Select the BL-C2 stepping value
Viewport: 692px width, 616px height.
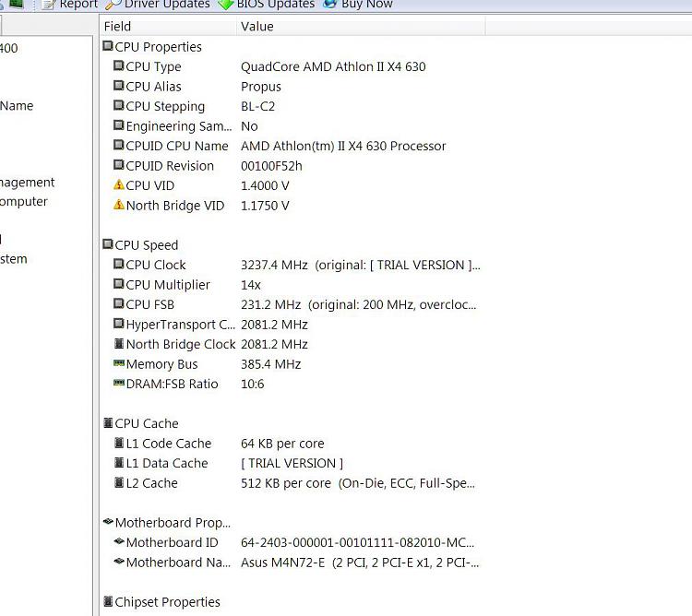pyautogui.click(x=257, y=106)
